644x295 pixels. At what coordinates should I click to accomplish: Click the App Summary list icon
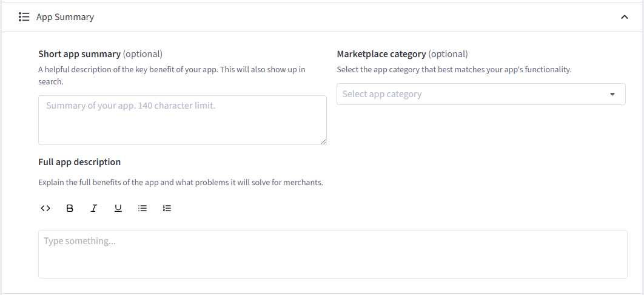click(x=24, y=17)
